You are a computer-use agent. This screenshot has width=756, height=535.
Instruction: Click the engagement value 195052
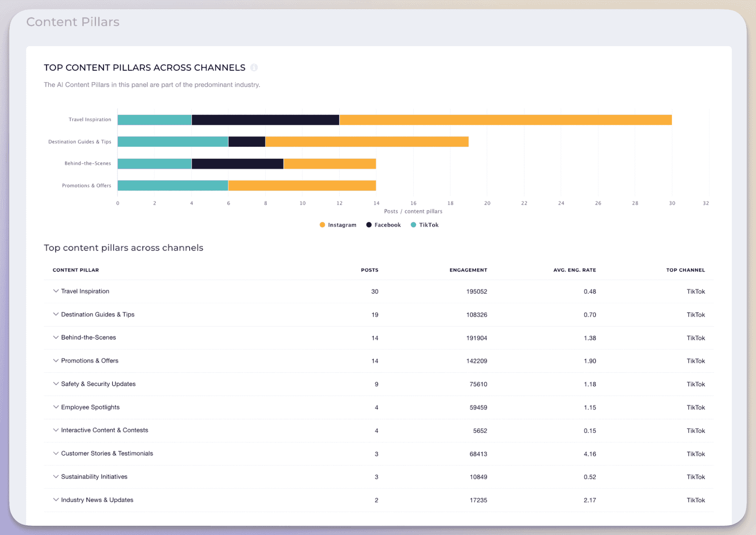pos(477,292)
